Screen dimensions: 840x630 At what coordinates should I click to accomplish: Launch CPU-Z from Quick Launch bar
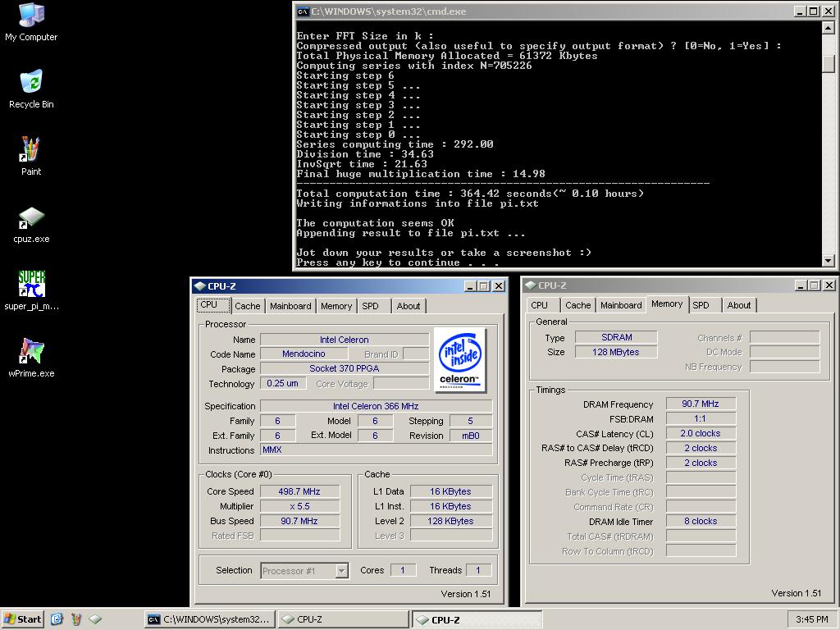pos(95,619)
